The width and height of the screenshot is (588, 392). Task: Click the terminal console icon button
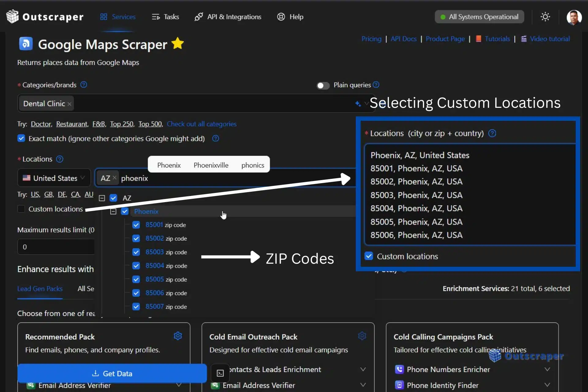pyautogui.click(x=220, y=373)
